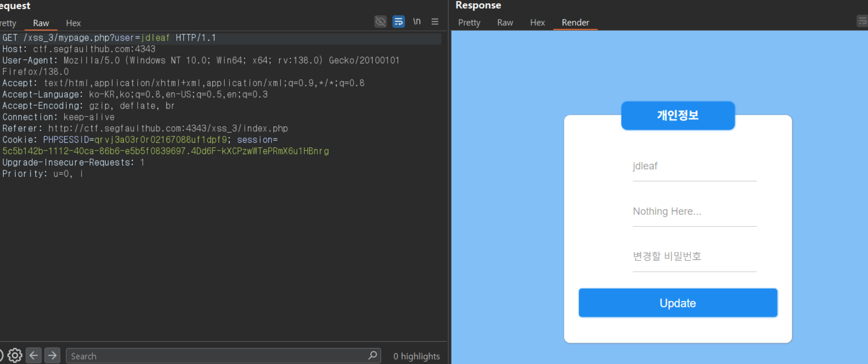Open the Hex tab in Request panel
Viewport: 868px width, 364px height.
click(73, 23)
